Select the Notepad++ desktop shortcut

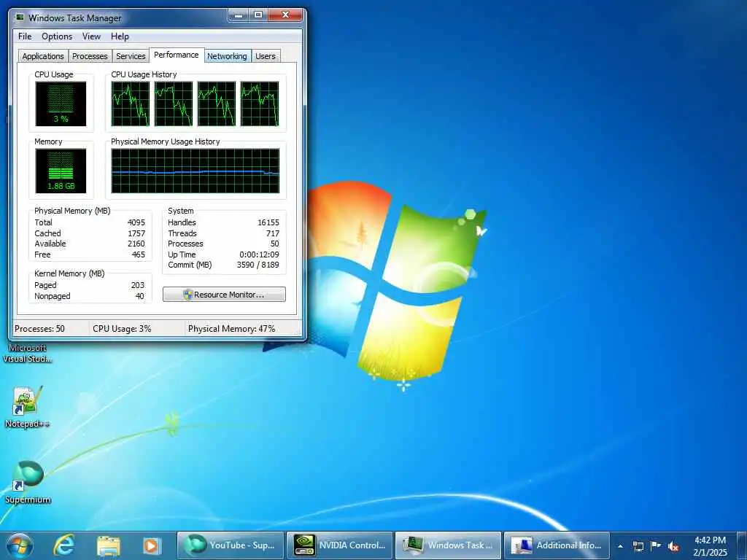(27, 407)
